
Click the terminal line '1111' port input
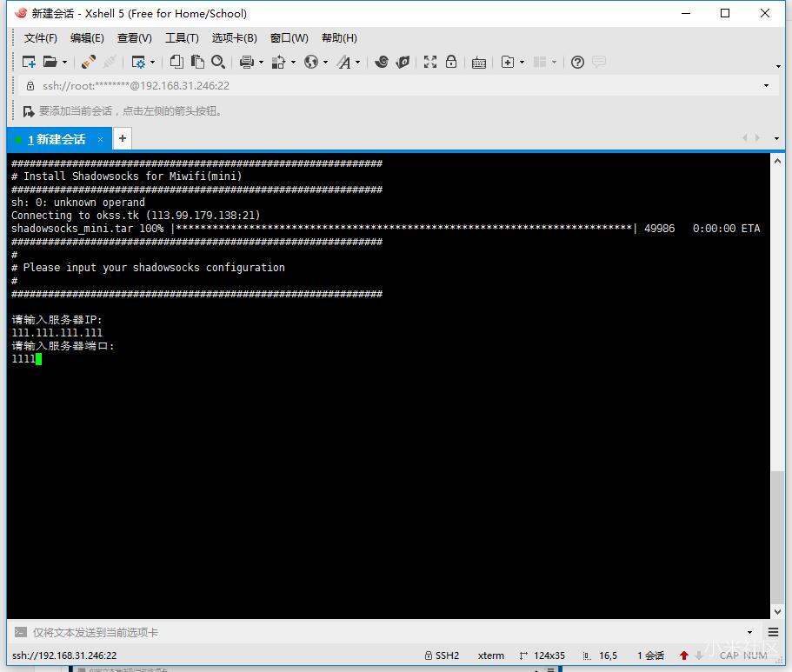coord(23,359)
